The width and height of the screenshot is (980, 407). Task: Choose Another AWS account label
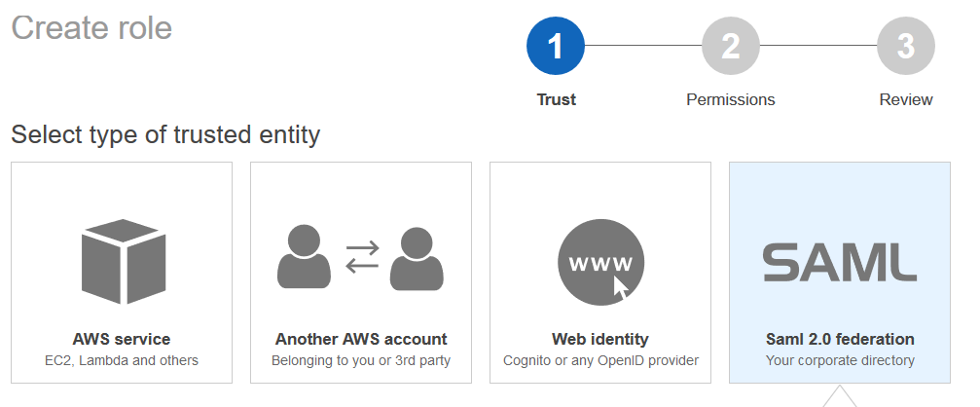[361, 340]
